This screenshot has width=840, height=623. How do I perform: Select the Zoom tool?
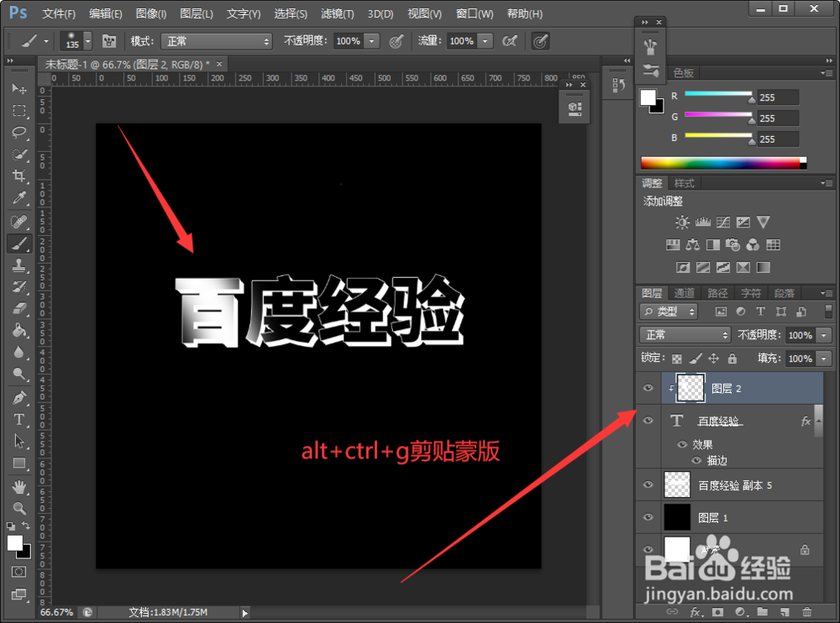[19, 508]
